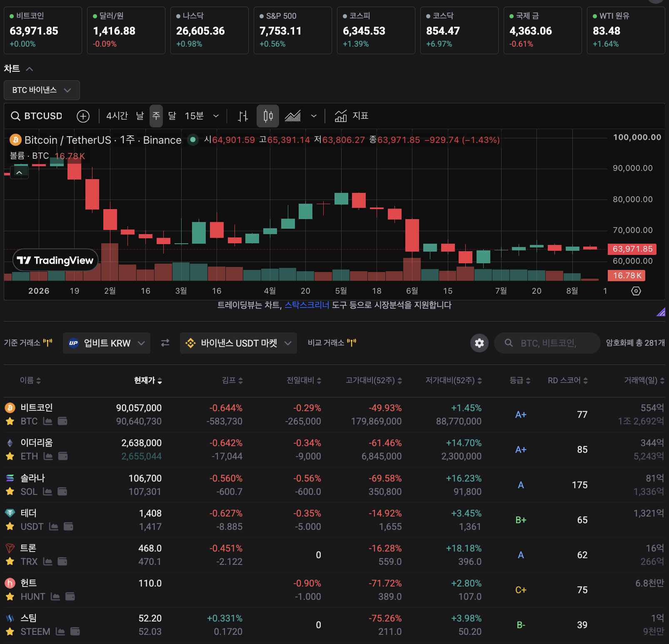Click the 16.78K volume label on the axis

(x=627, y=275)
